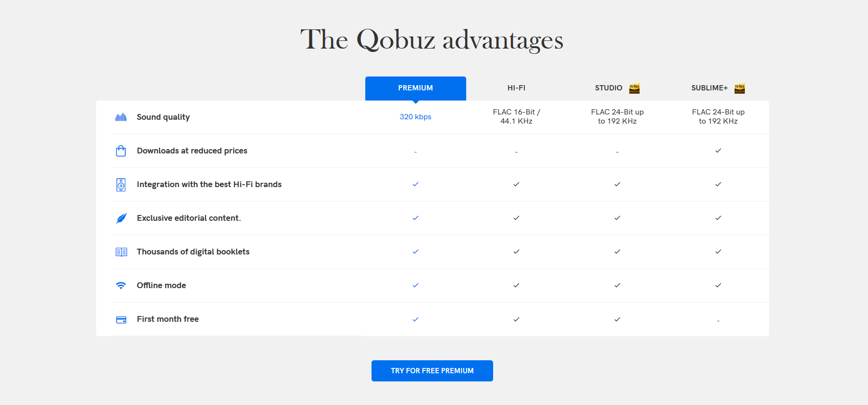Choose the Studio plan tab
This screenshot has width=868, height=405.
[x=608, y=88]
